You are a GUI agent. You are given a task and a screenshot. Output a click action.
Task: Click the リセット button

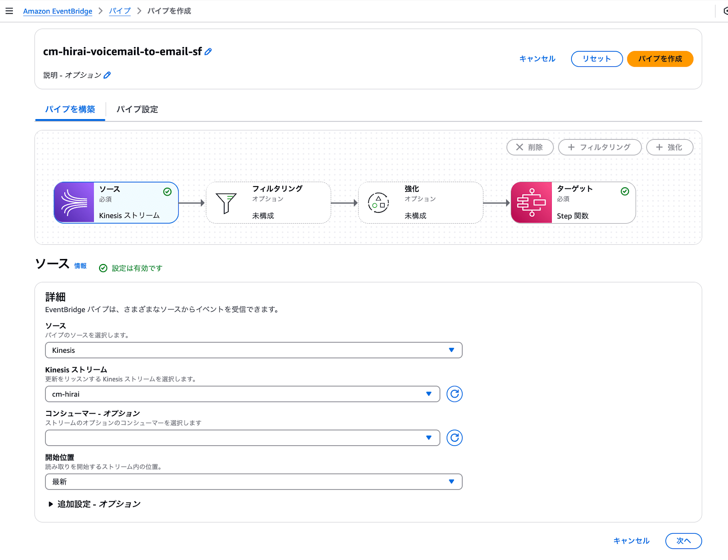pos(597,59)
